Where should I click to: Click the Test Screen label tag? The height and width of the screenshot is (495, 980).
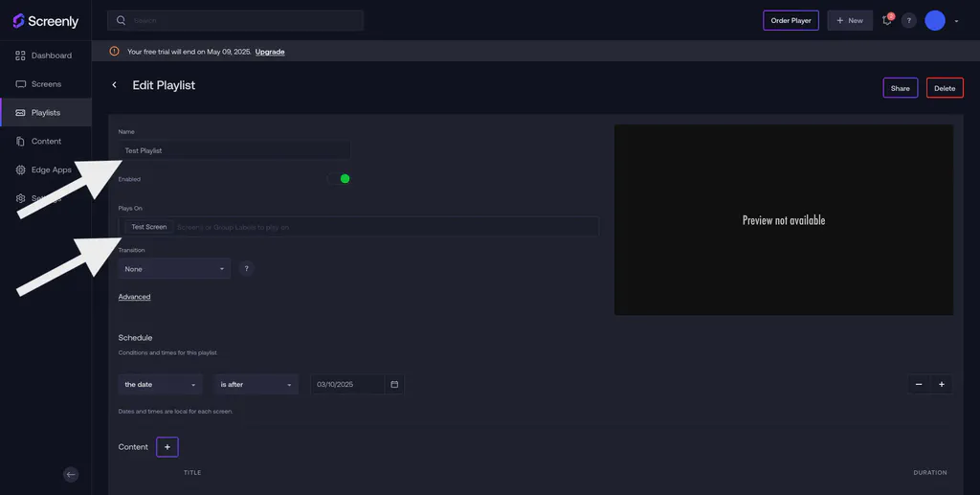point(148,227)
